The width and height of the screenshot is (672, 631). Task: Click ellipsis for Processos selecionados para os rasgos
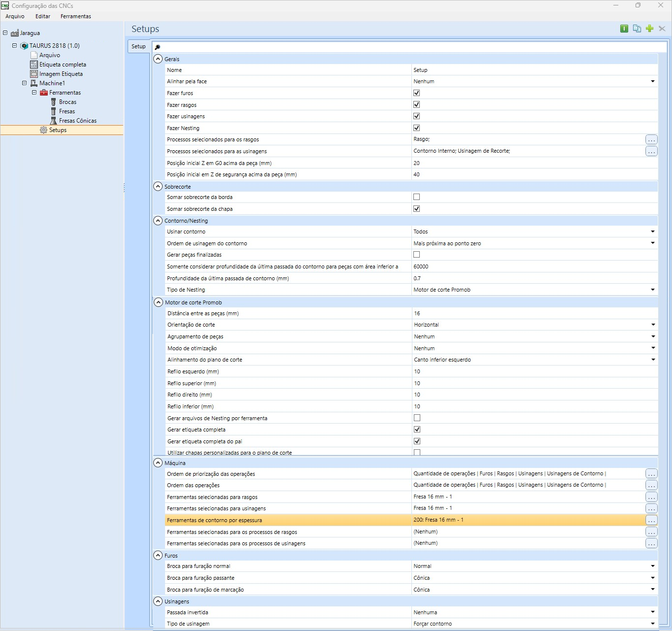click(x=651, y=139)
